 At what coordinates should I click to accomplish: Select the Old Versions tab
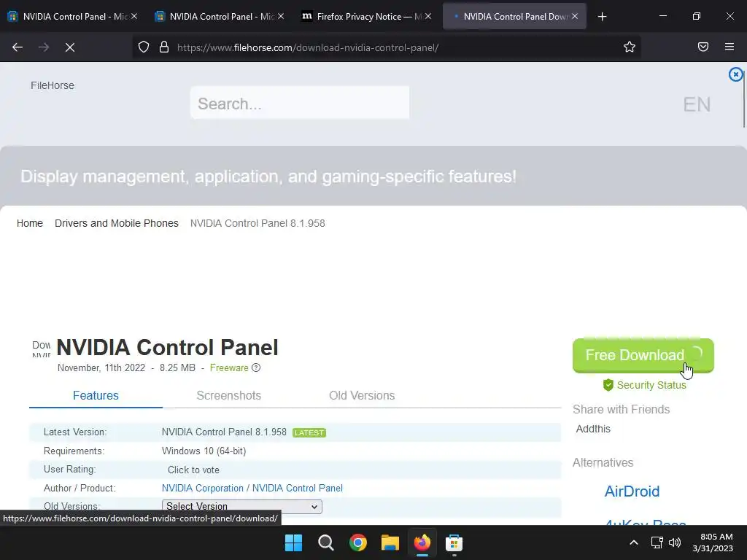click(362, 395)
